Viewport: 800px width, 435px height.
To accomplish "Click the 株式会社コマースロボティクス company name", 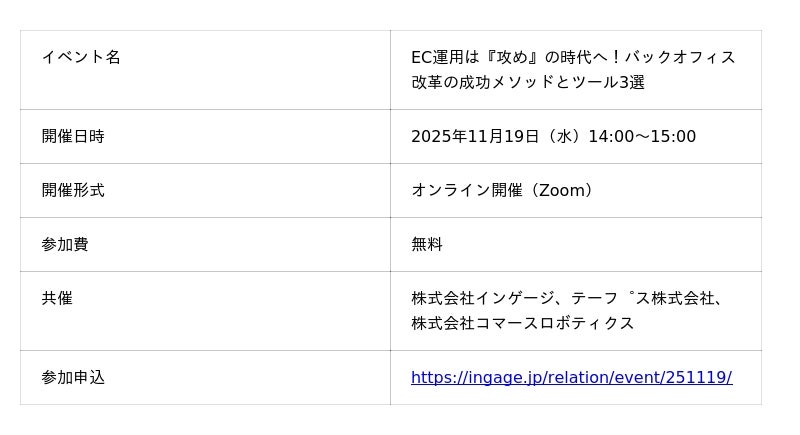I will click(x=523, y=323).
